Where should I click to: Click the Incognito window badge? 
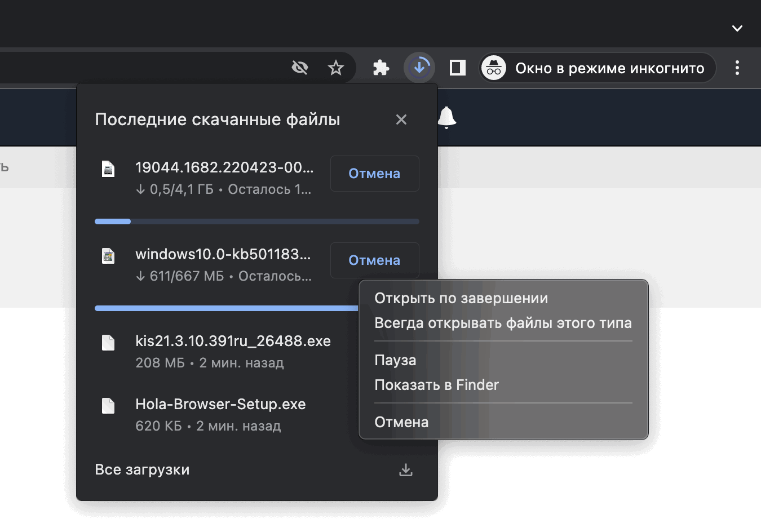point(598,68)
